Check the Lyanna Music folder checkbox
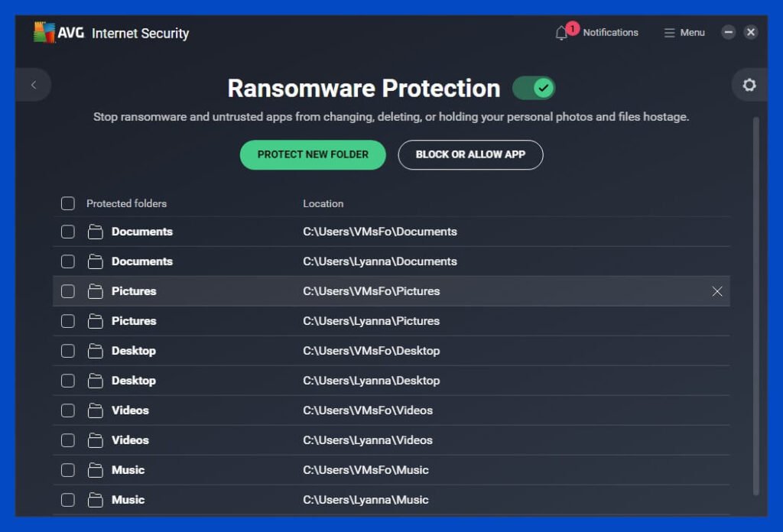783x532 pixels. pyautogui.click(x=68, y=500)
